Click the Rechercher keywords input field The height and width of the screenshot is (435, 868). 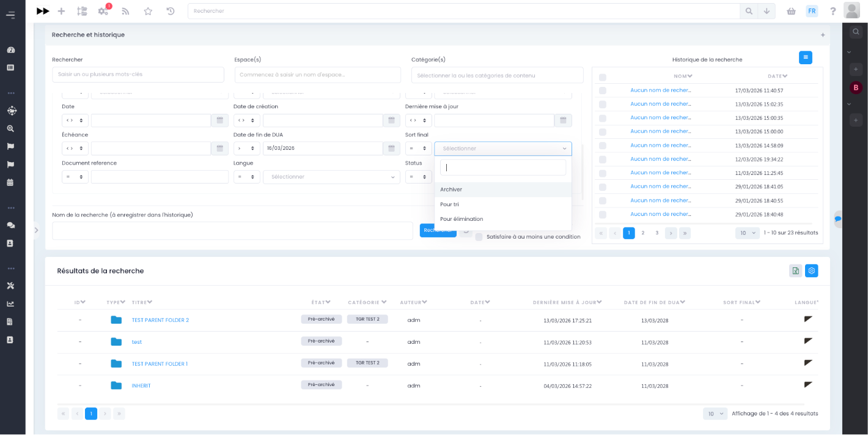click(138, 75)
